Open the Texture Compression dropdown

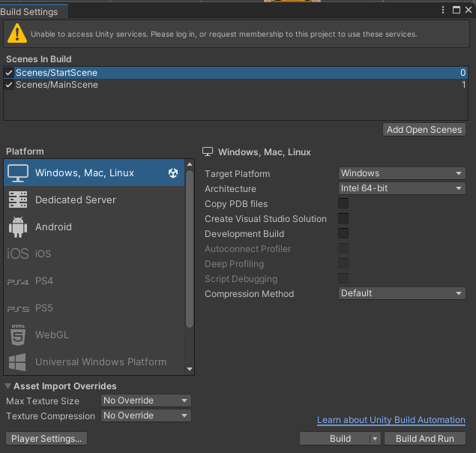click(x=146, y=415)
